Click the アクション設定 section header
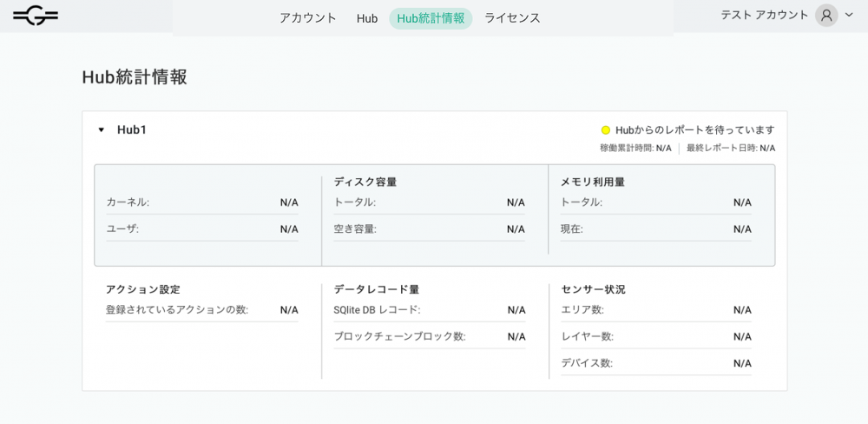 (143, 289)
